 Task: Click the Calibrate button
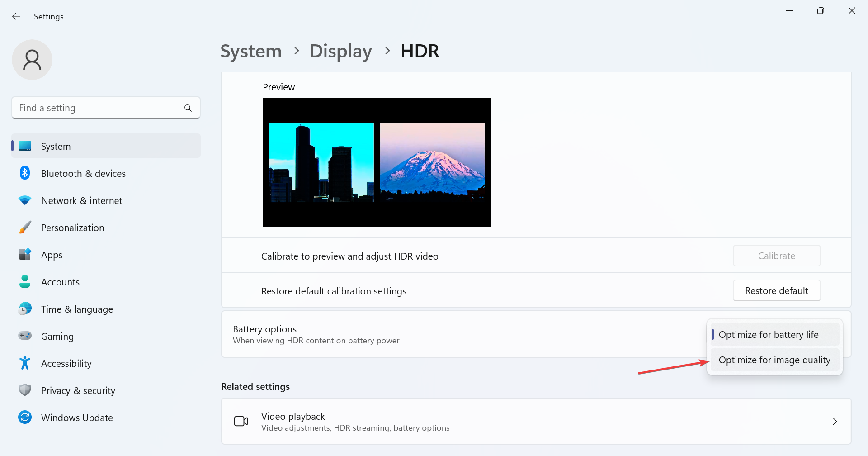(776, 256)
